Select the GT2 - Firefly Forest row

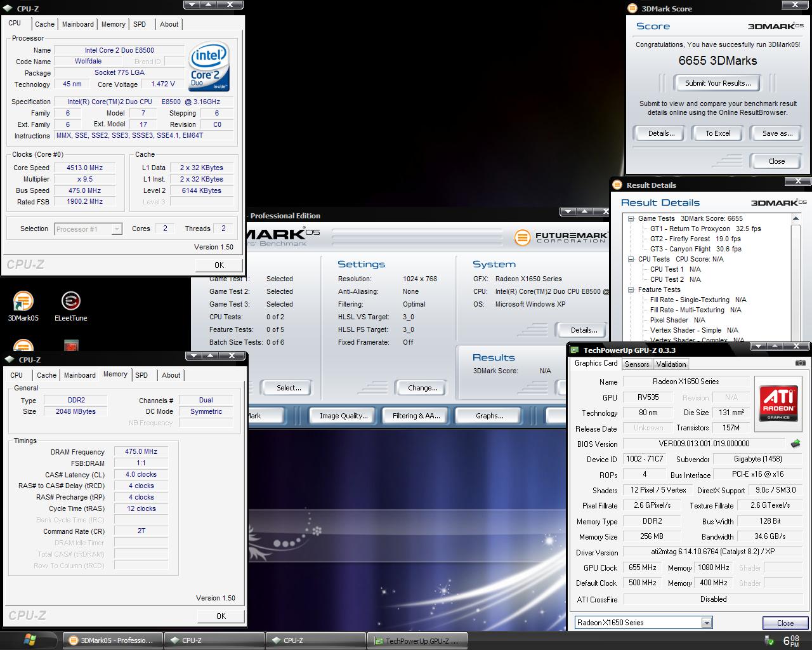click(x=695, y=239)
